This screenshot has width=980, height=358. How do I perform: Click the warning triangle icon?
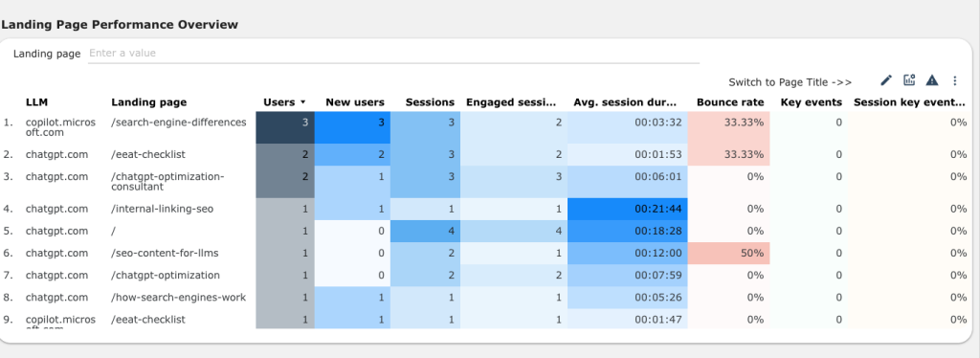(932, 80)
